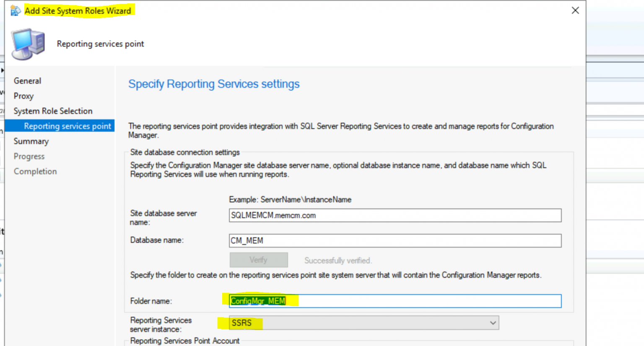Viewport: 644px width, 346px height.
Task: Click the Add Site System Roles Wizard title
Action: point(78,10)
